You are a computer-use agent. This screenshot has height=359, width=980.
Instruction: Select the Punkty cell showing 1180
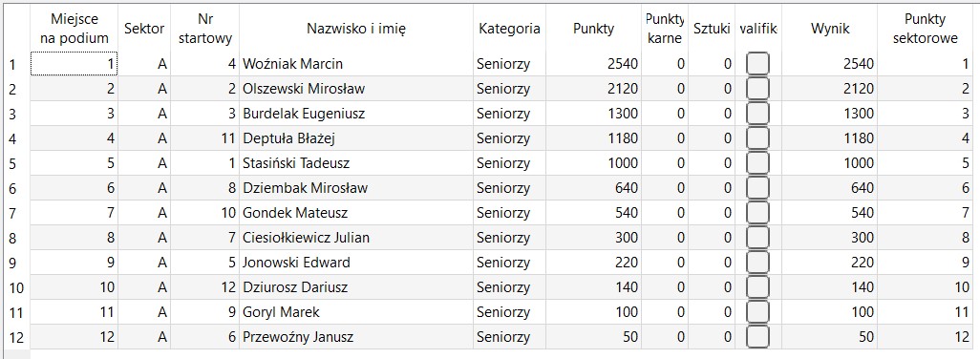click(x=594, y=138)
